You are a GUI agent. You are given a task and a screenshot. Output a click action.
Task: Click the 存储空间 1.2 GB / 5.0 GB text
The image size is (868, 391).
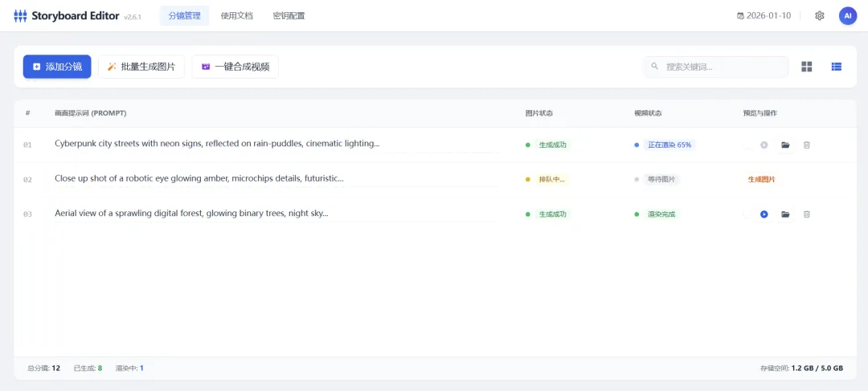802,368
